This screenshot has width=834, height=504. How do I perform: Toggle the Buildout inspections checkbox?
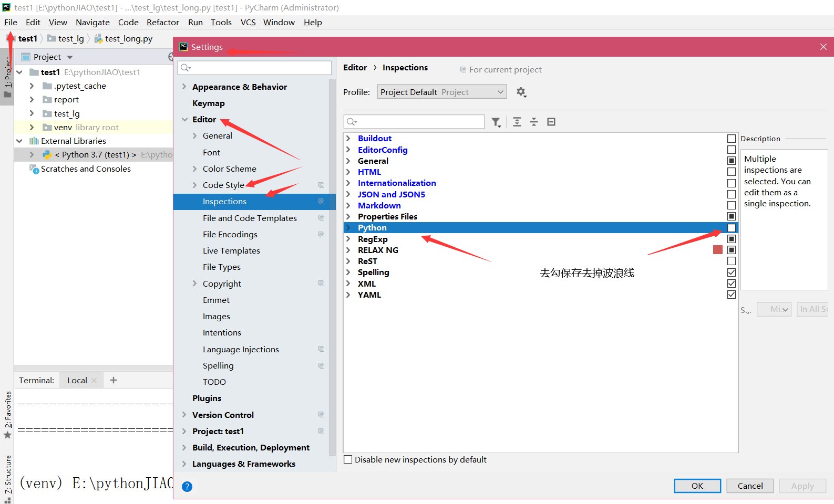(x=732, y=139)
